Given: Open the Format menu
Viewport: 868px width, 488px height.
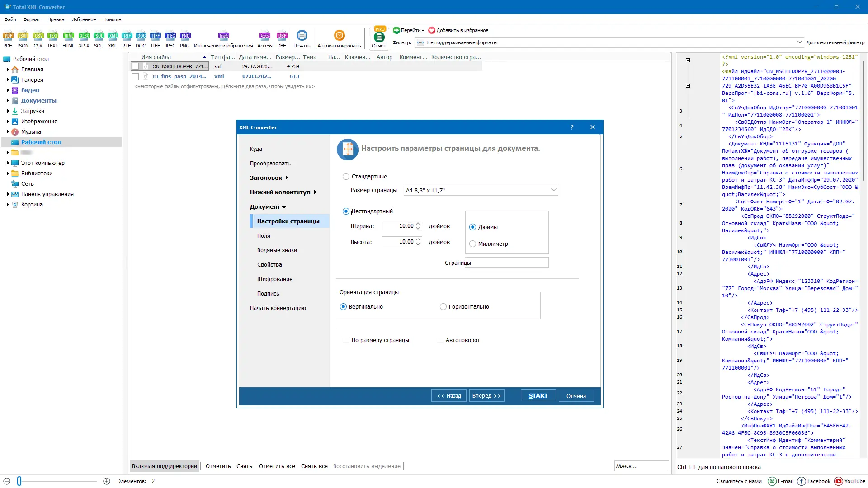Looking at the screenshot, I should 32,19.
